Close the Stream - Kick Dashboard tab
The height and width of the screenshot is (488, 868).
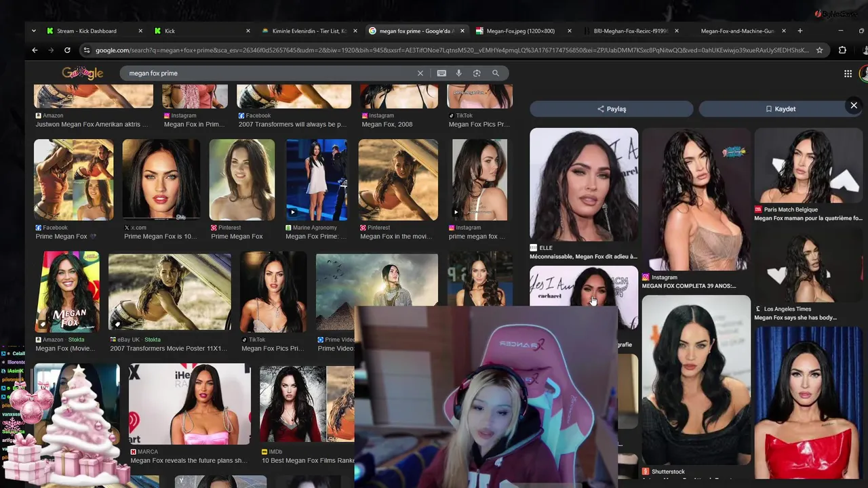[140, 30]
